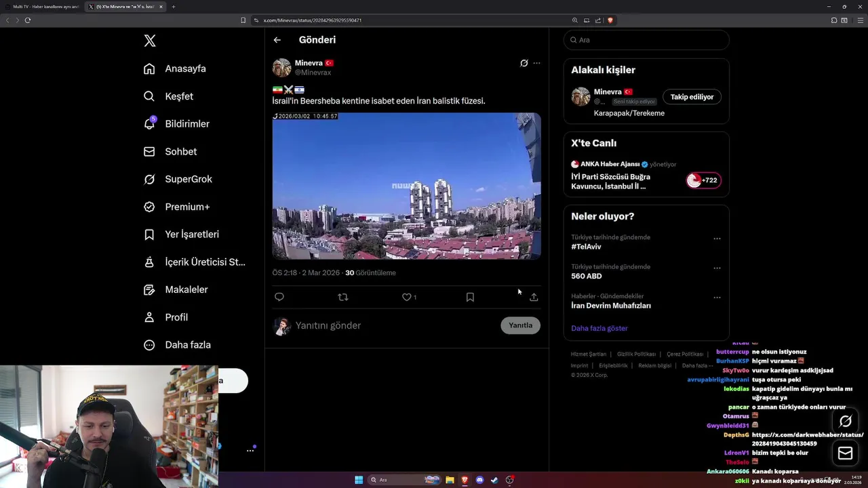Expand Daha fazla in the sidebar
Screen dimensions: 868x488
pos(178,345)
